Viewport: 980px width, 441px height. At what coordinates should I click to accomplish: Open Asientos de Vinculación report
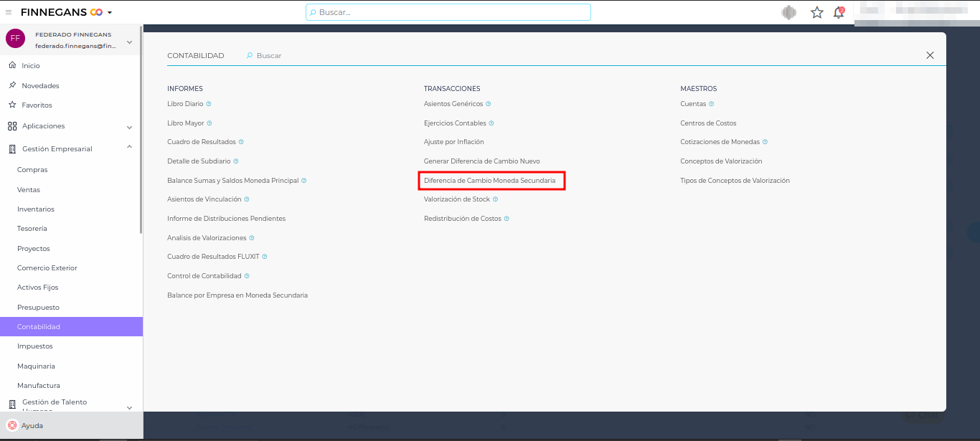tap(204, 199)
